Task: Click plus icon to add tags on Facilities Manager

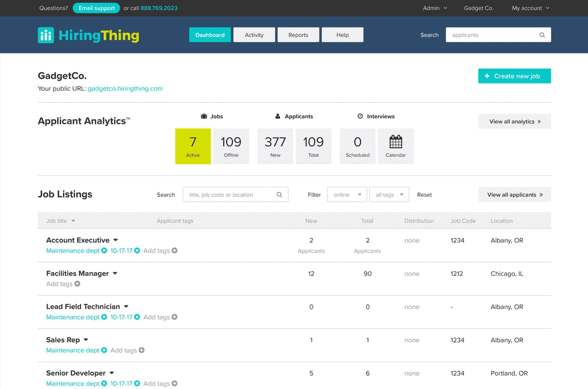Action: pyautogui.click(x=77, y=284)
